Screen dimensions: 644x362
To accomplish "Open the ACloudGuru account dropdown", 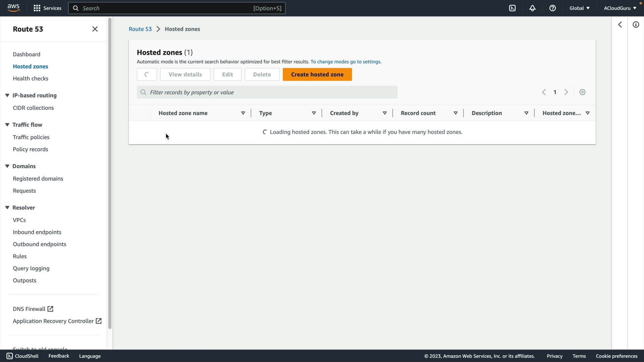I will [620, 8].
